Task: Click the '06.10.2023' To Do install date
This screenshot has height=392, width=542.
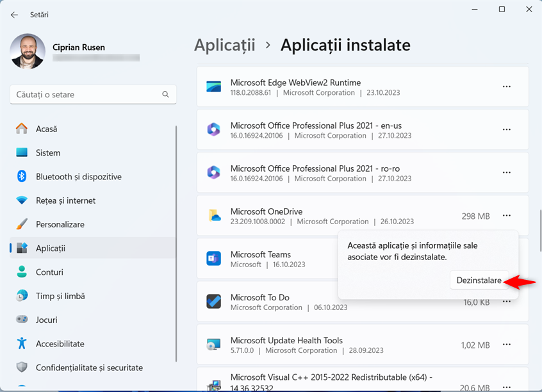Action: 331,307
